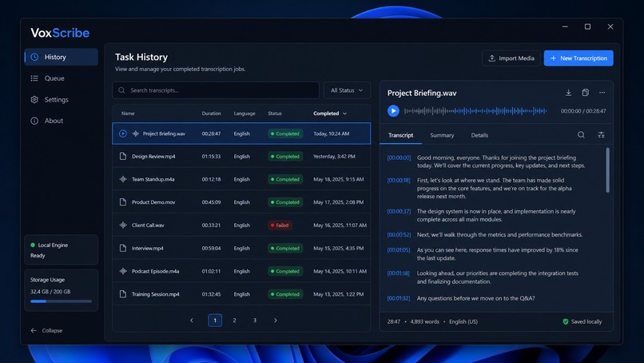Click the Storage Usage progress bar
Screen dimensions: 644x363
pyautogui.click(x=61, y=301)
